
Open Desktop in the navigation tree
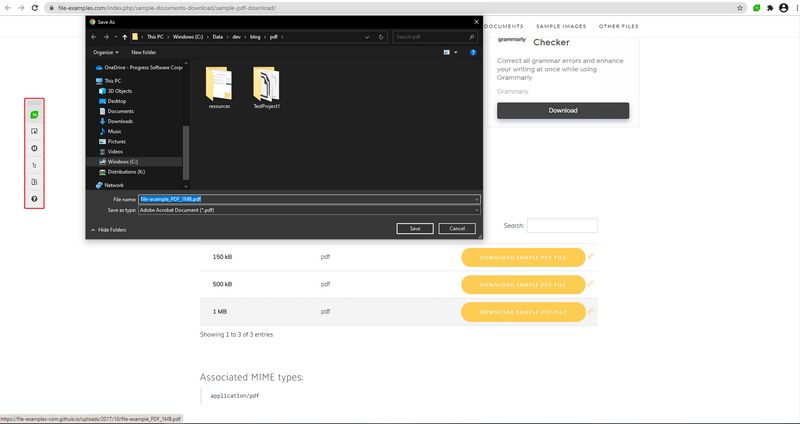pos(112,101)
